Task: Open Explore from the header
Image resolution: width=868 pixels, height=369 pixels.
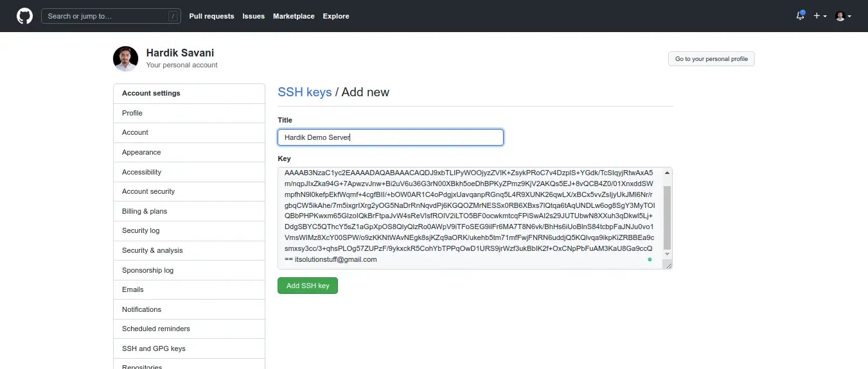Action: (x=336, y=16)
